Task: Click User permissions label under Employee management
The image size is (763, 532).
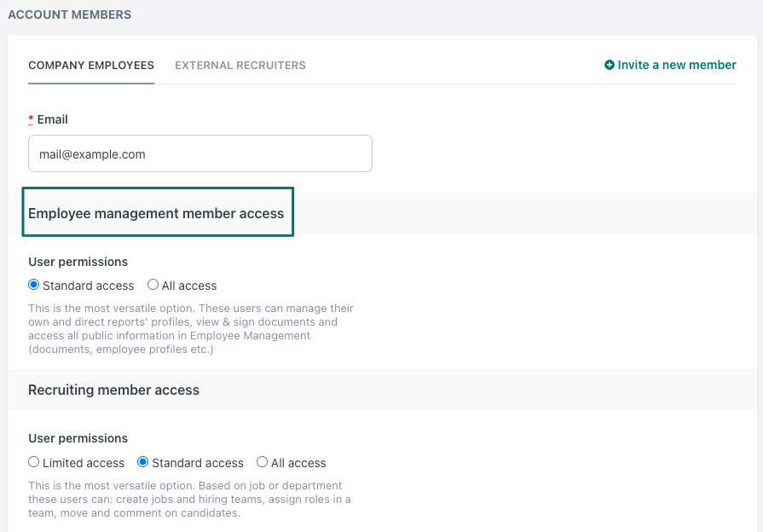Action: pyautogui.click(x=78, y=262)
